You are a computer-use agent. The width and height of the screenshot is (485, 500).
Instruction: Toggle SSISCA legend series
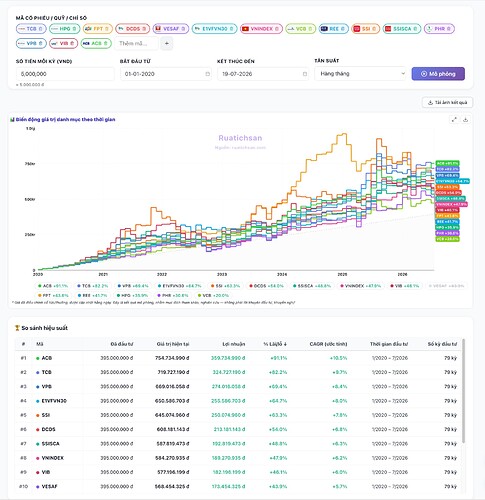click(x=312, y=286)
